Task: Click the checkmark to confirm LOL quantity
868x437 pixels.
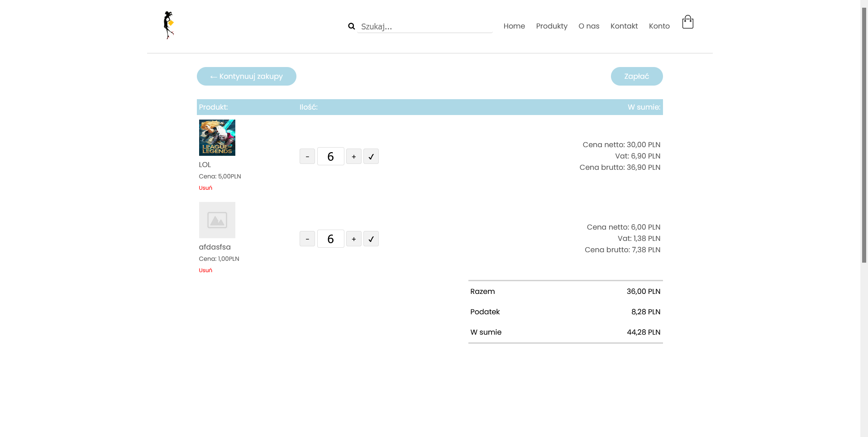Action: [371, 156]
